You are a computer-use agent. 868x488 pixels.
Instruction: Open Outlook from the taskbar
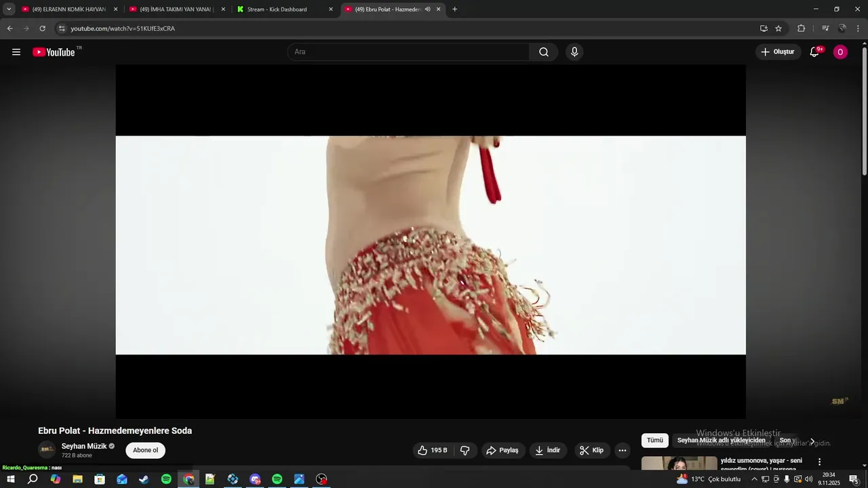click(x=122, y=479)
